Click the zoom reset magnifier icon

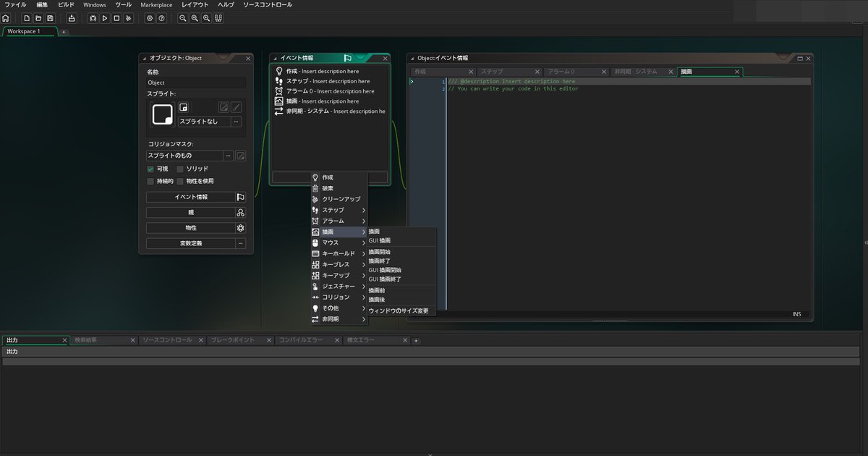[195, 17]
